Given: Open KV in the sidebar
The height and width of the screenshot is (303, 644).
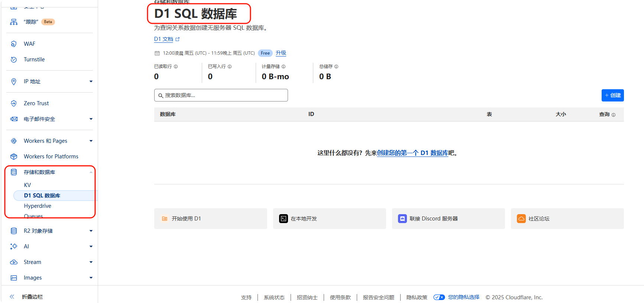Looking at the screenshot, I should (27, 185).
